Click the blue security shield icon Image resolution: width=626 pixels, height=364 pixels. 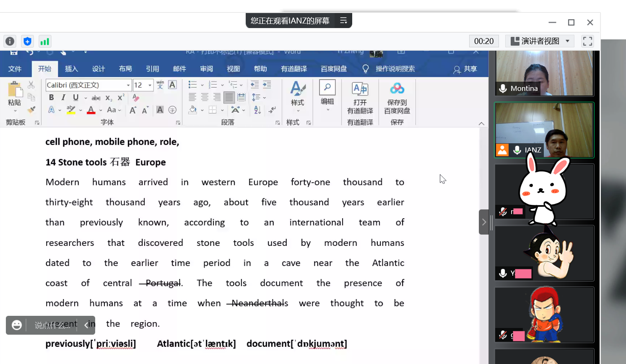(x=27, y=41)
